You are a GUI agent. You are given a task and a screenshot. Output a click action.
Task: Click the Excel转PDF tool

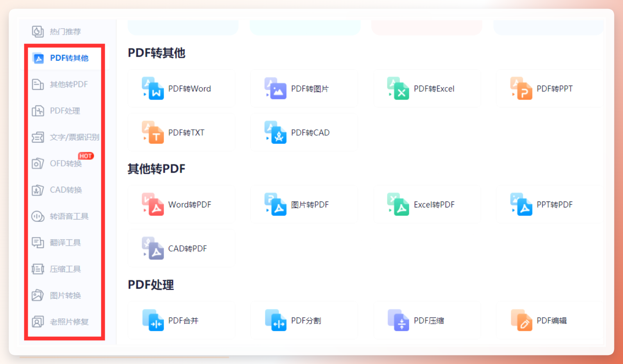click(x=427, y=204)
